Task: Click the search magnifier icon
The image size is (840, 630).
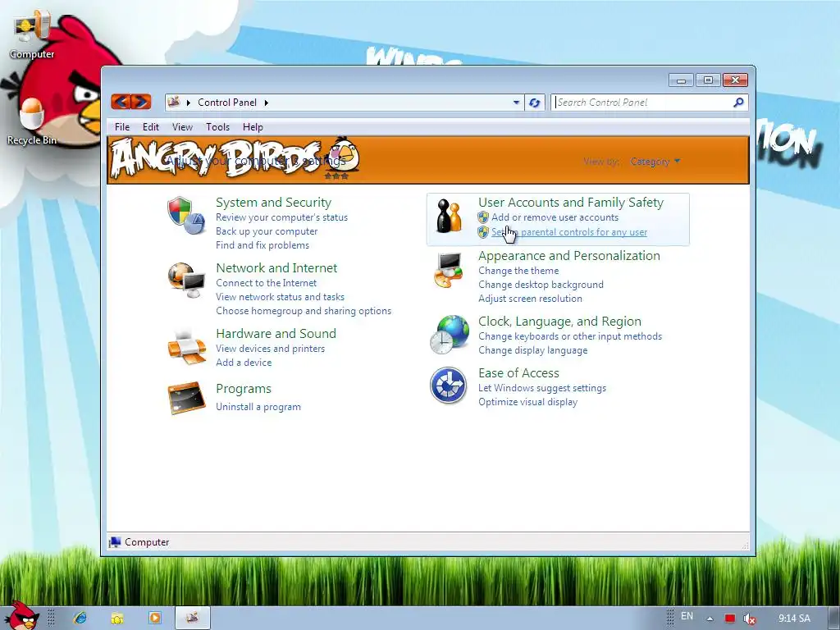Action: click(738, 102)
